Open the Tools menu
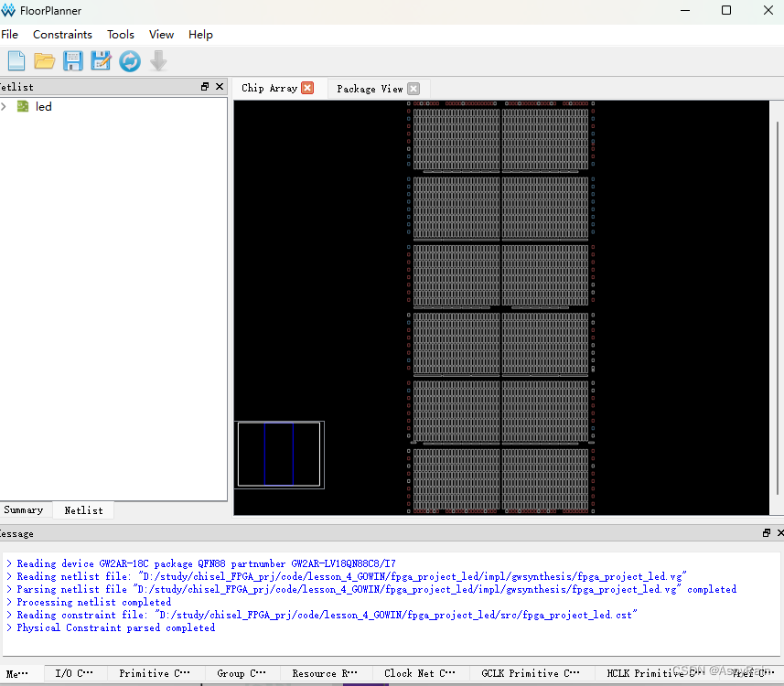The width and height of the screenshot is (784, 686). [x=121, y=35]
